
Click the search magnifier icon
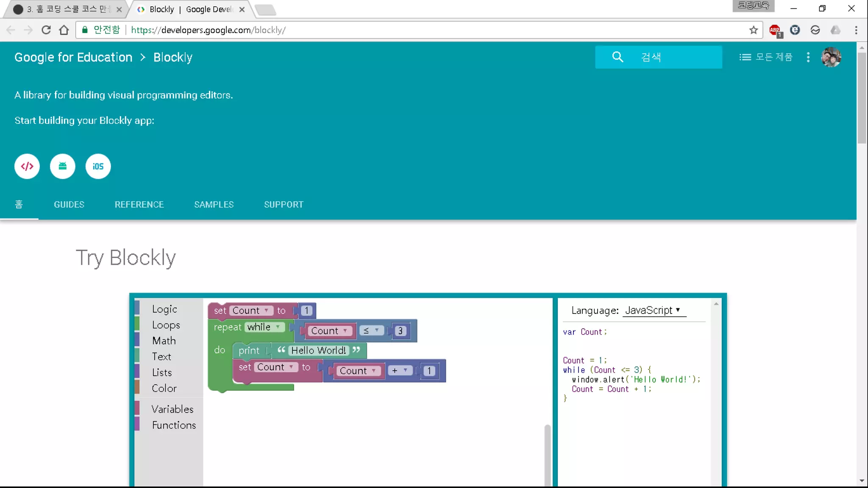(x=618, y=57)
